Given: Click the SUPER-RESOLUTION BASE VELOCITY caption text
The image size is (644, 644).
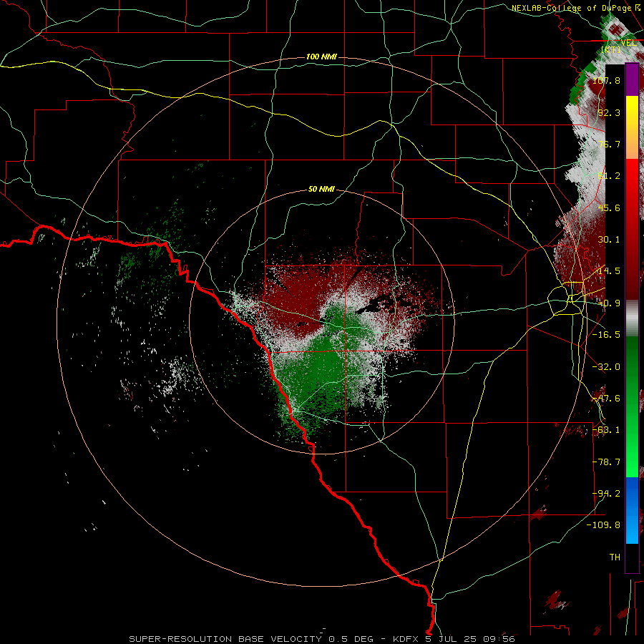Looking at the screenshot, I should point(225,639).
